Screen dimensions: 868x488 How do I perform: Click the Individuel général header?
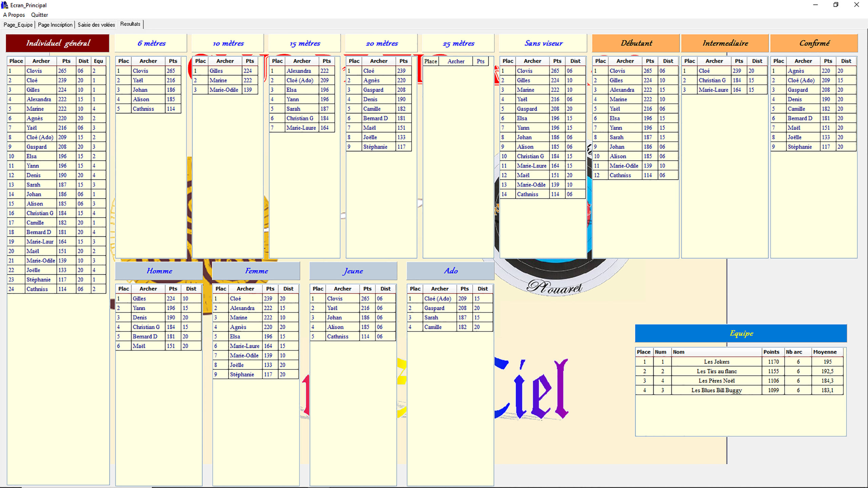click(58, 43)
